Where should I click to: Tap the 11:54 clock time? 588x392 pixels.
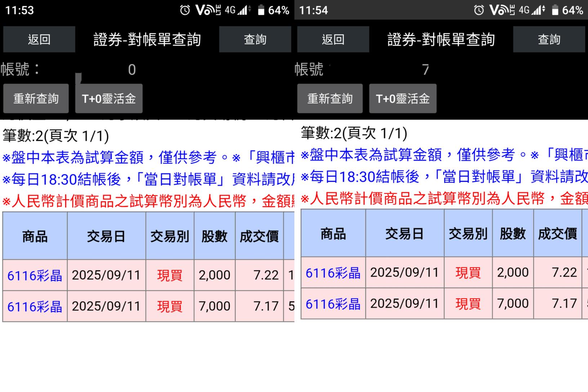(x=313, y=10)
